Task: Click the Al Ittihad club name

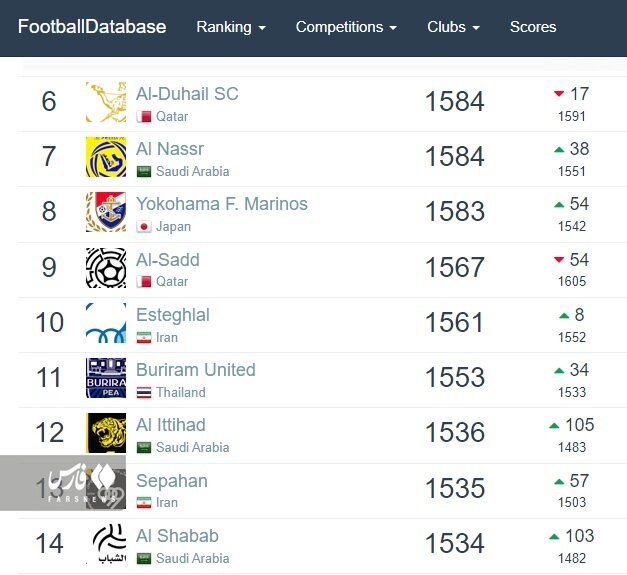Action: point(171,425)
